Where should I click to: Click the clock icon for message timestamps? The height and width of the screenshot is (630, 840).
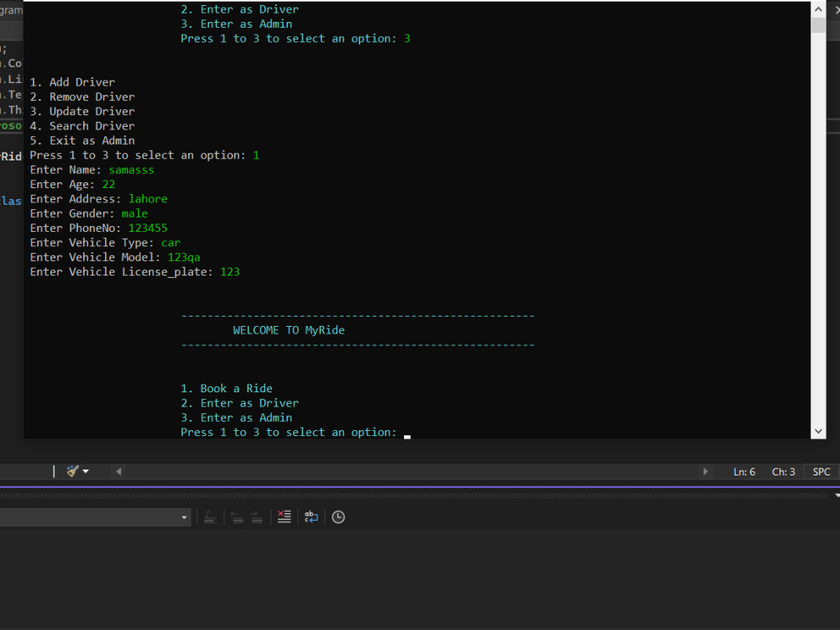tap(338, 517)
